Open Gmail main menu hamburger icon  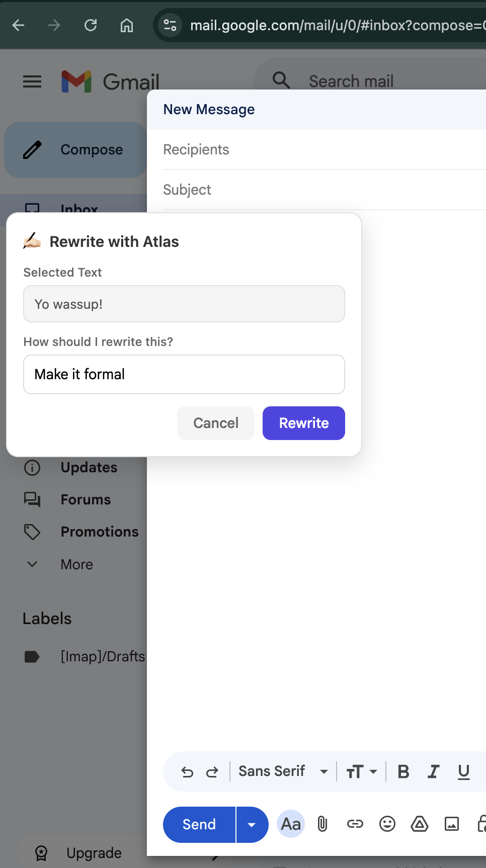pos(32,81)
